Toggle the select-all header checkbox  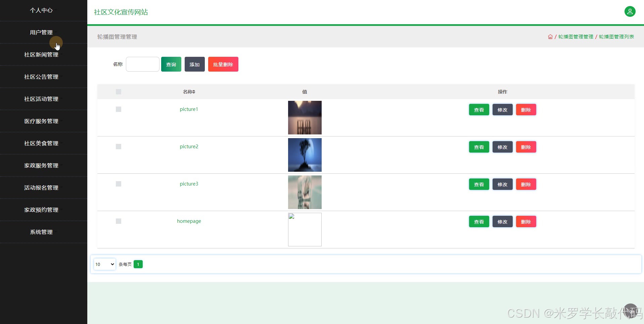pos(119,92)
